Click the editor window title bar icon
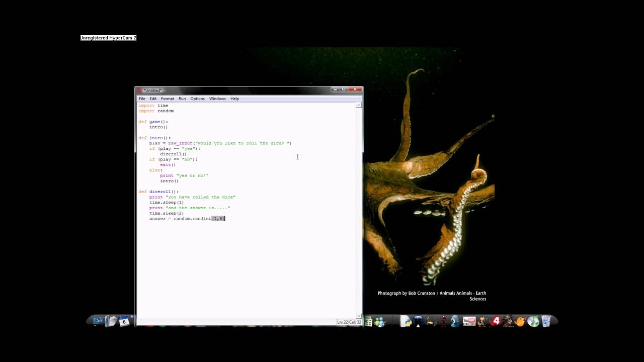The width and height of the screenshot is (644, 362). pyautogui.click(x=140, y=90)
